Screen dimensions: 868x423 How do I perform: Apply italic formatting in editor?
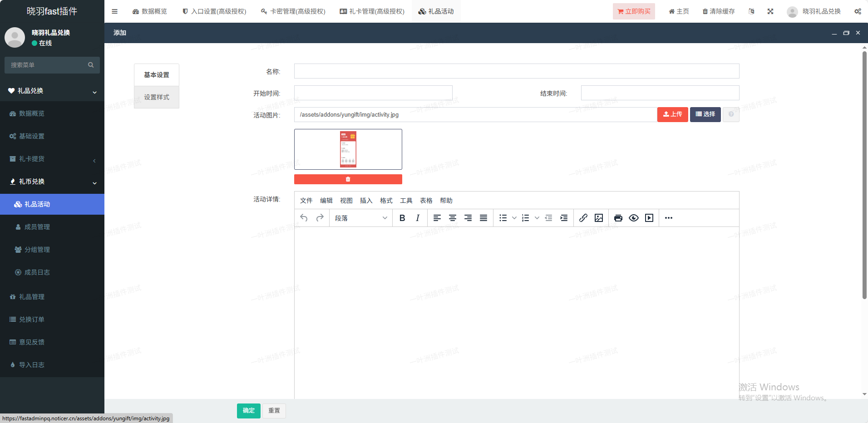click(x=418, y=218)
